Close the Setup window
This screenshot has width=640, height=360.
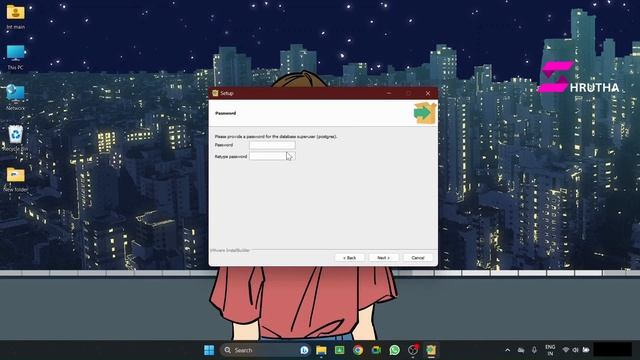pyautogui.click(x=428, y=93)
